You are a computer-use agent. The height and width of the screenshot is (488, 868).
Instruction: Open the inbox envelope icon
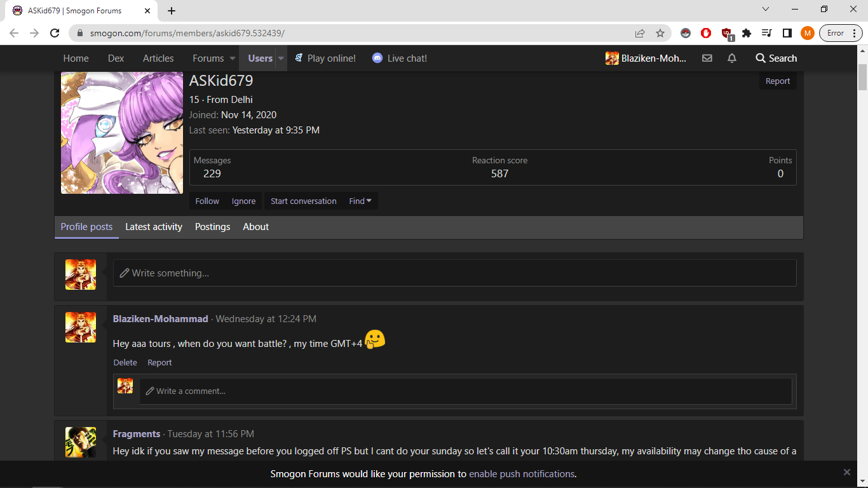point(707,58)
